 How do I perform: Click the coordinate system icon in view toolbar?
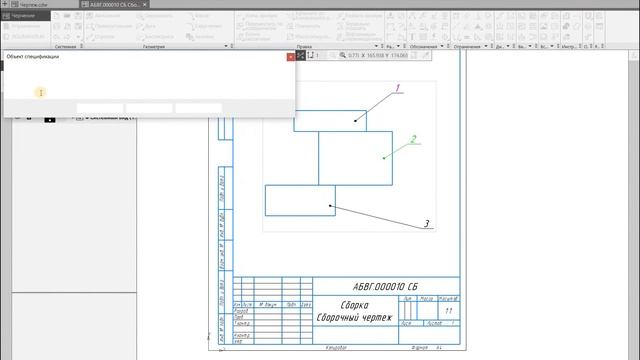point(311,55)
